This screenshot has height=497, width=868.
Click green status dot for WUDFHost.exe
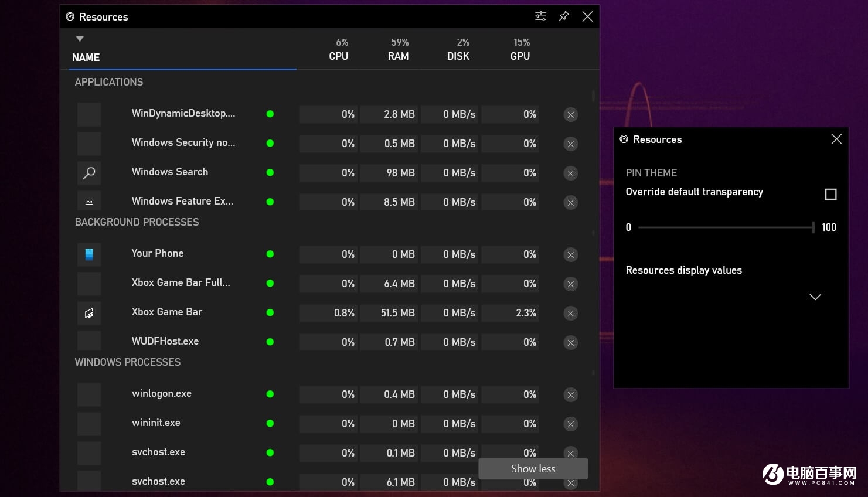[270, 342]
